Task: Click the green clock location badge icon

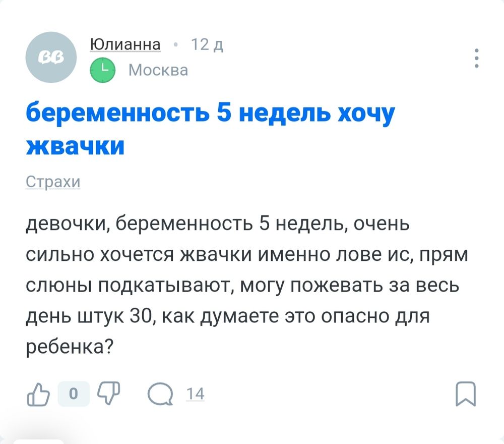Action: (x=102, y=69)
